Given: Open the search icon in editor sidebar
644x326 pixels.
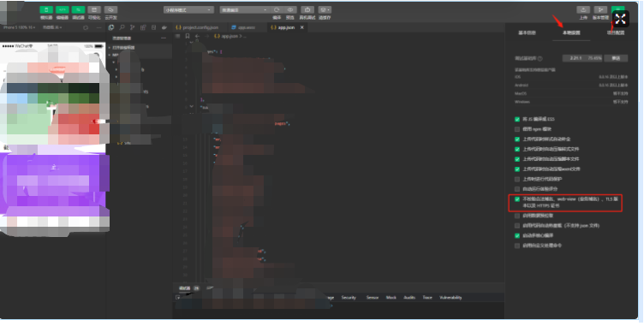Looking at the screenshot, I should pyautogui.click(x=122, y=27).
